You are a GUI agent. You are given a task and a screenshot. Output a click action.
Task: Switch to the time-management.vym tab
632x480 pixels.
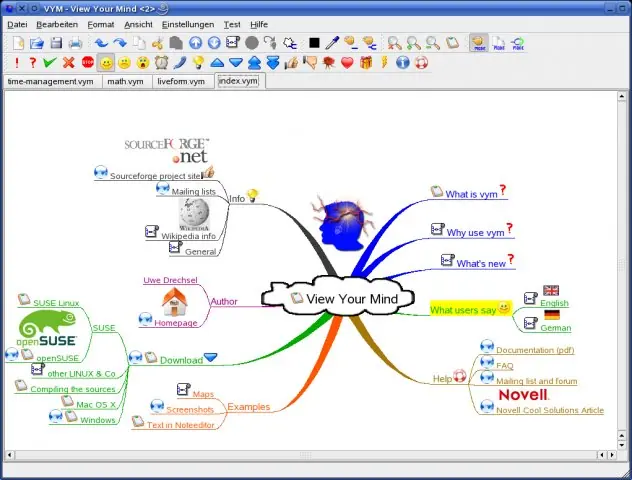point(50,81)
